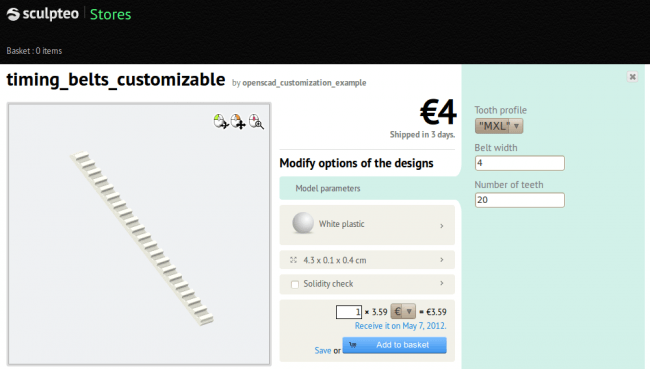Screen dimensions: 650x369
Task: Close the model parameters panel
Action: [x=632, y=77]
